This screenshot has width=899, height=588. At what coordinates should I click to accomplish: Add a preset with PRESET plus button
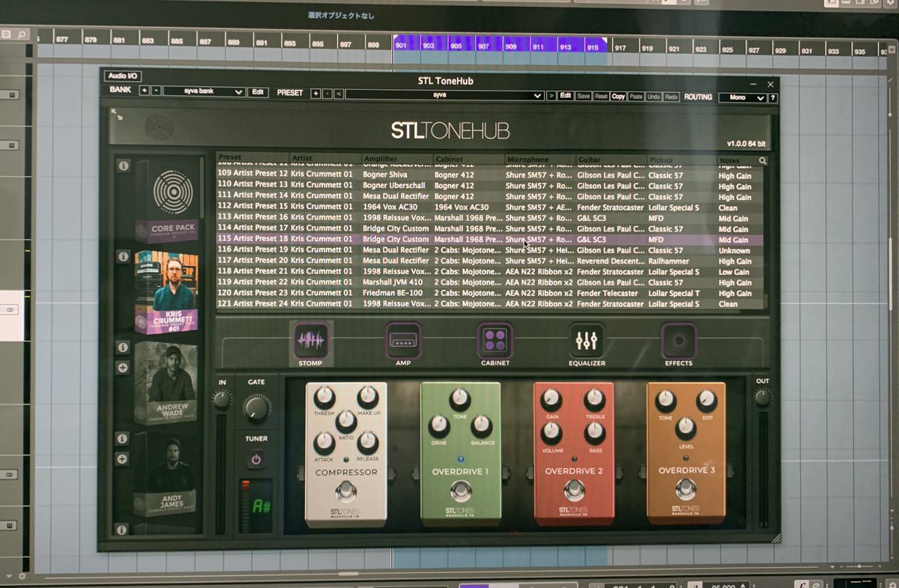tap(315, 94)
